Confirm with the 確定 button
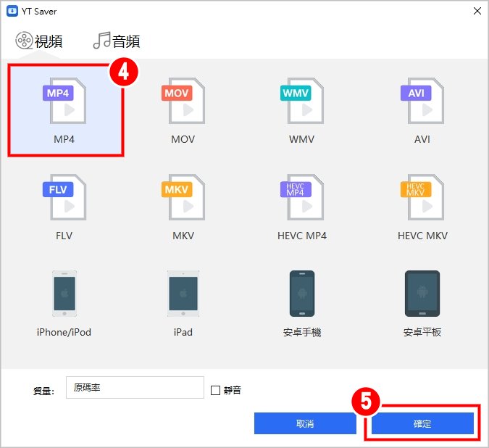 [422, 423]
